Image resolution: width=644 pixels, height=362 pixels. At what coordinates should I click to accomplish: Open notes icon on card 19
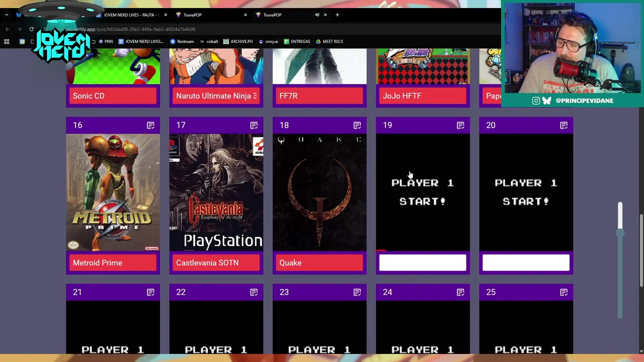coord(460,125)
